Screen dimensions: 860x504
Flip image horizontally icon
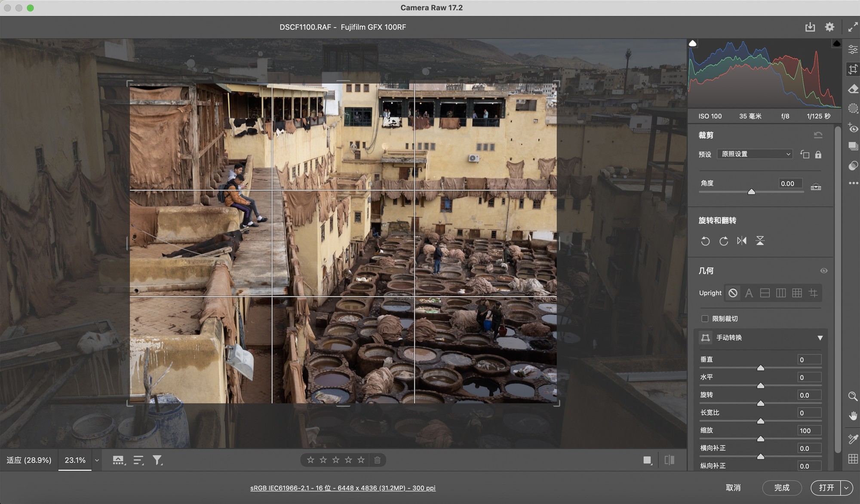(742, 241)
